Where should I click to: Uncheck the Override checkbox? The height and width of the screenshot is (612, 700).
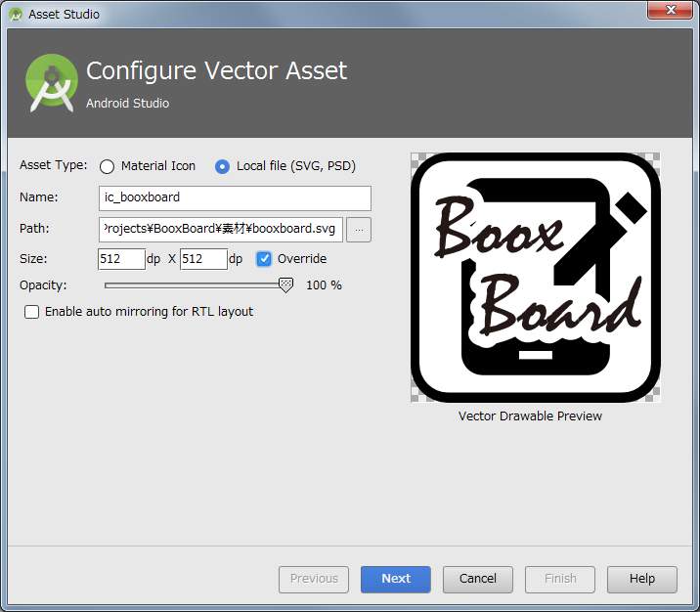click(264, 259)
